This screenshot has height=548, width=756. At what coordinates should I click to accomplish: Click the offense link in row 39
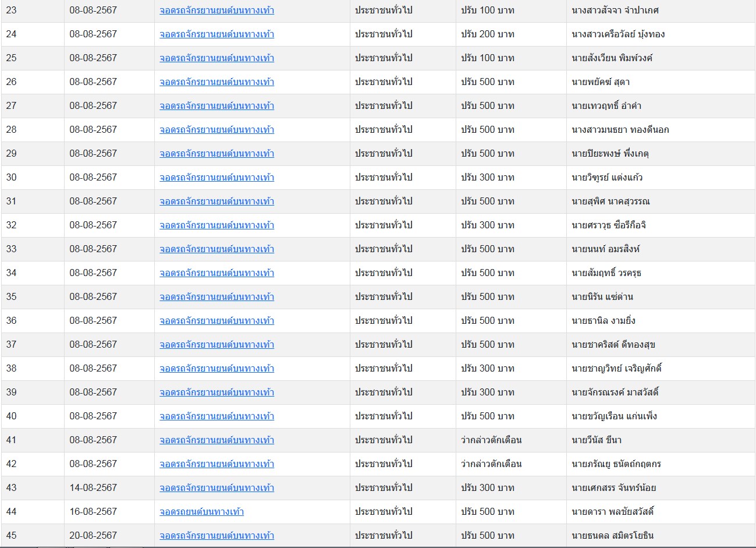point(216,393)
